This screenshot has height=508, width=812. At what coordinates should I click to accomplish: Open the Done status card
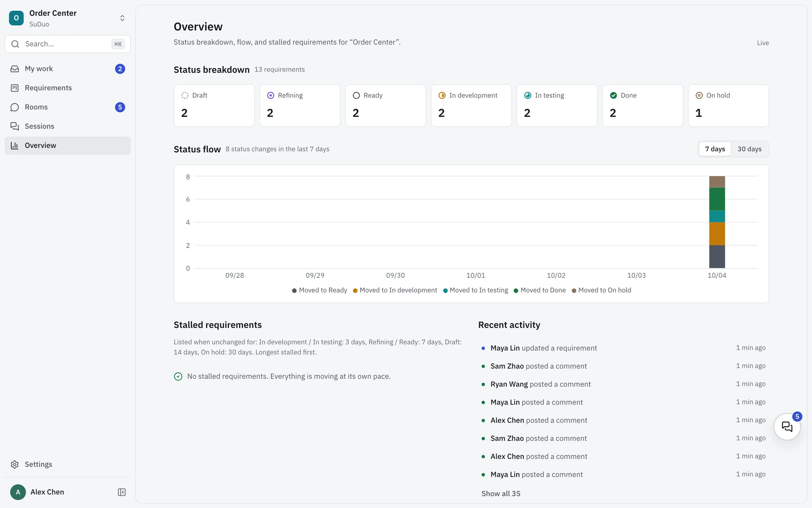coord(643,106)
